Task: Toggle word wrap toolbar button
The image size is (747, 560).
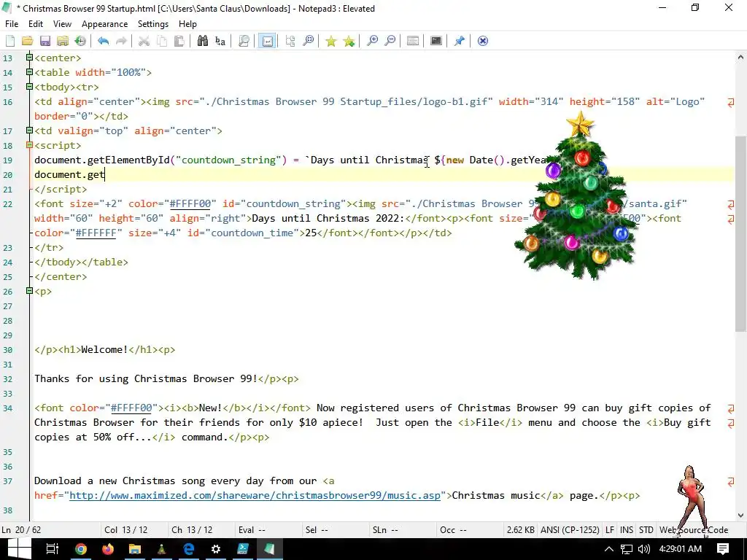Action: (x=267, y=41)
